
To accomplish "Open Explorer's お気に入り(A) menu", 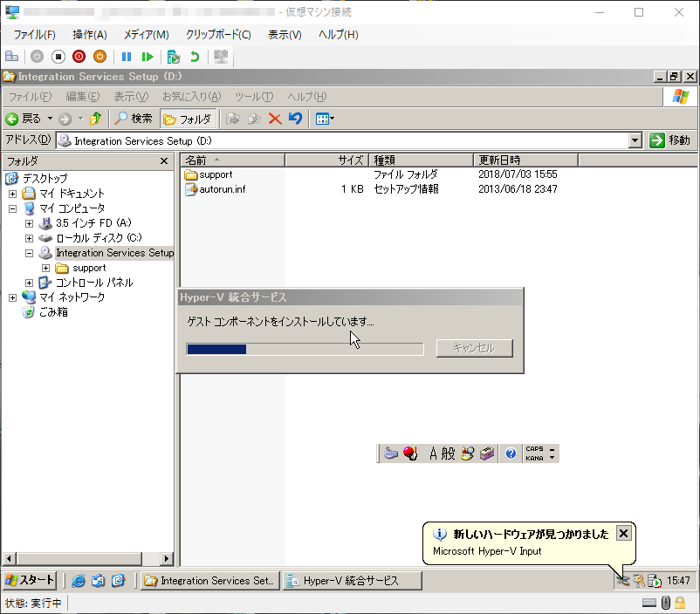I will click(191, 97).
